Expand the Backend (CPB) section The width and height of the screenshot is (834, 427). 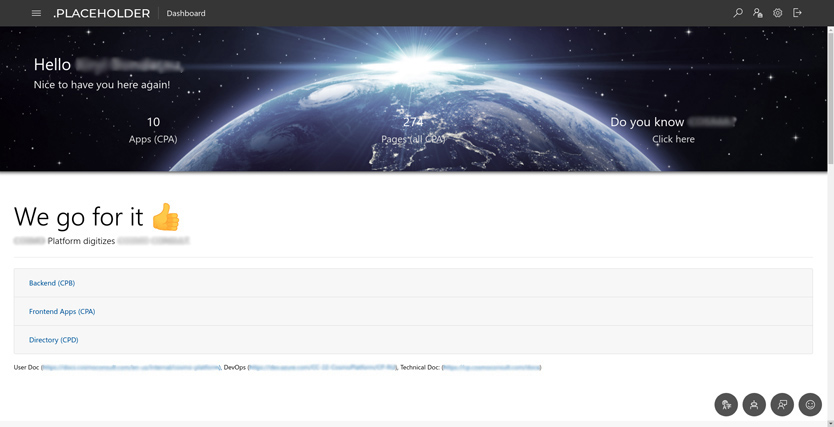[x=52, y=283]
